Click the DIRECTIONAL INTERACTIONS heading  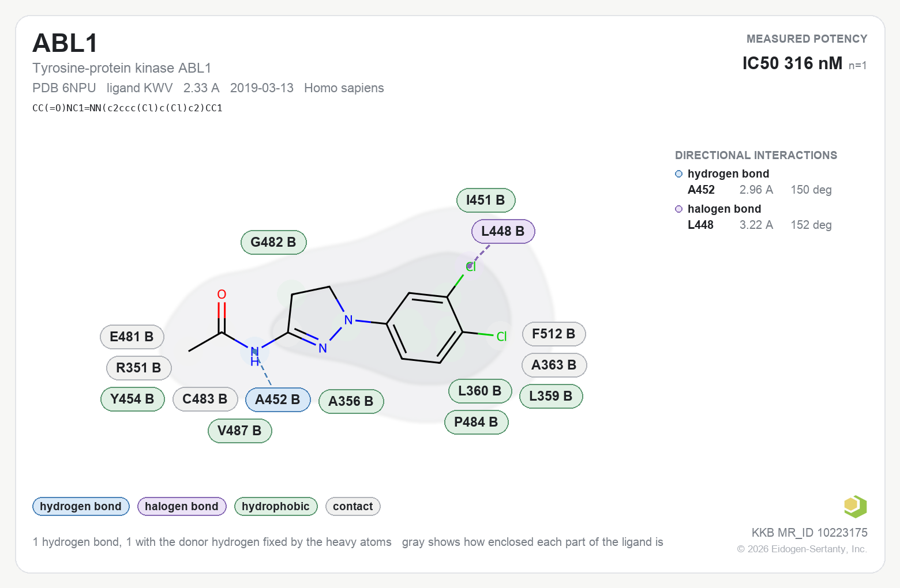pyautogui.click(x=756, y=155)
